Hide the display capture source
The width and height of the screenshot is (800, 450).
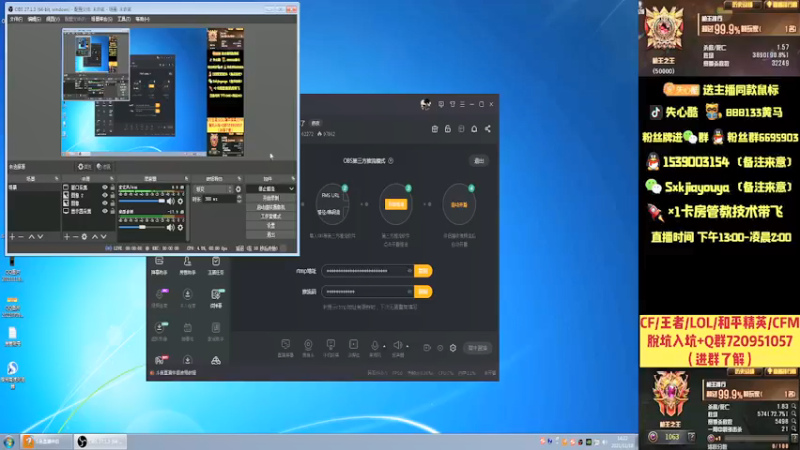tap(105, 211)
